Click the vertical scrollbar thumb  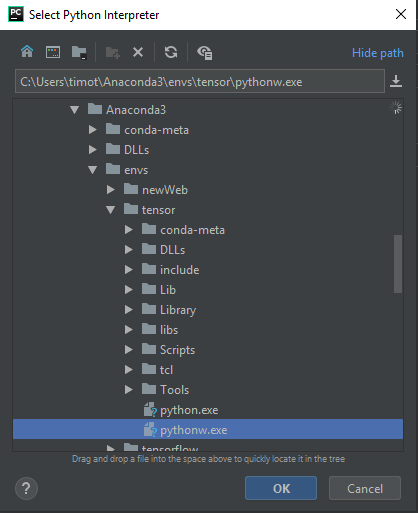(x=398, y=264)
